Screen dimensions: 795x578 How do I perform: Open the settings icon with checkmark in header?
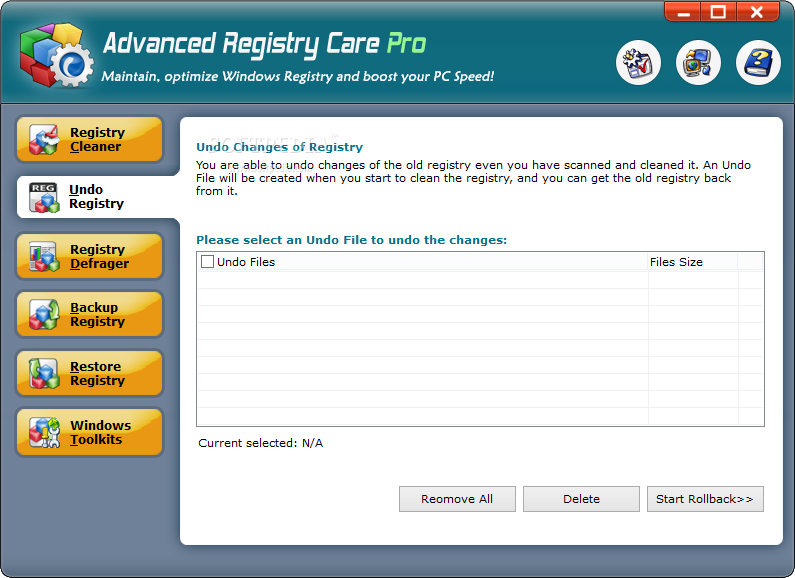pyautogui.click(x=638, y=63)
